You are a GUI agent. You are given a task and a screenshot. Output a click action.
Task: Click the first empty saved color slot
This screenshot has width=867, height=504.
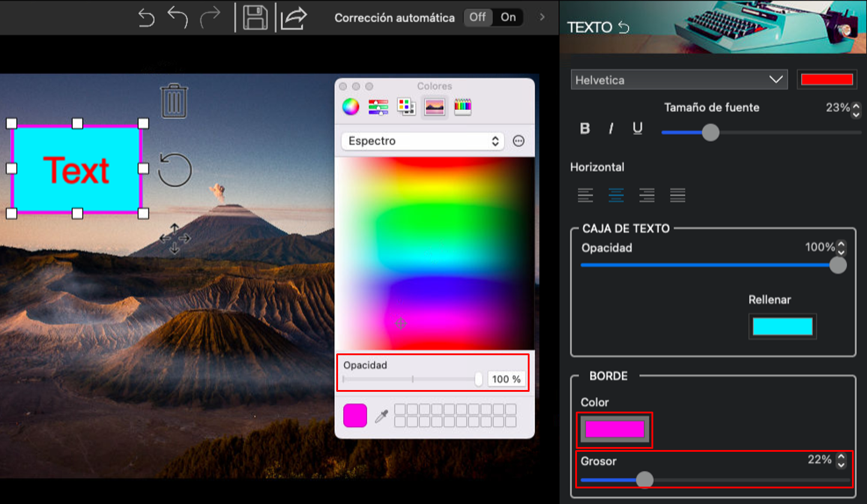click(x=399, y=409)
